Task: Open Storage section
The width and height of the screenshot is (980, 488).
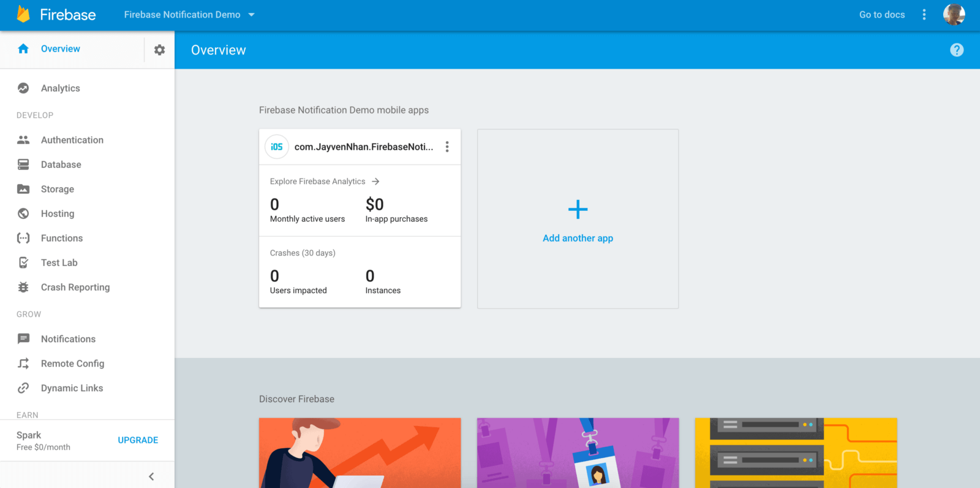Action: [58, 189]
